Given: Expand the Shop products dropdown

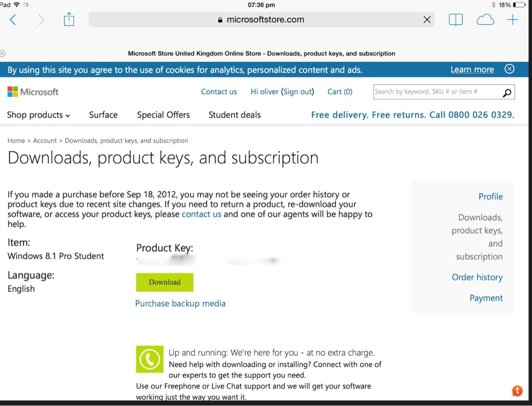Looking at the screenshot, I should point(38,115).
